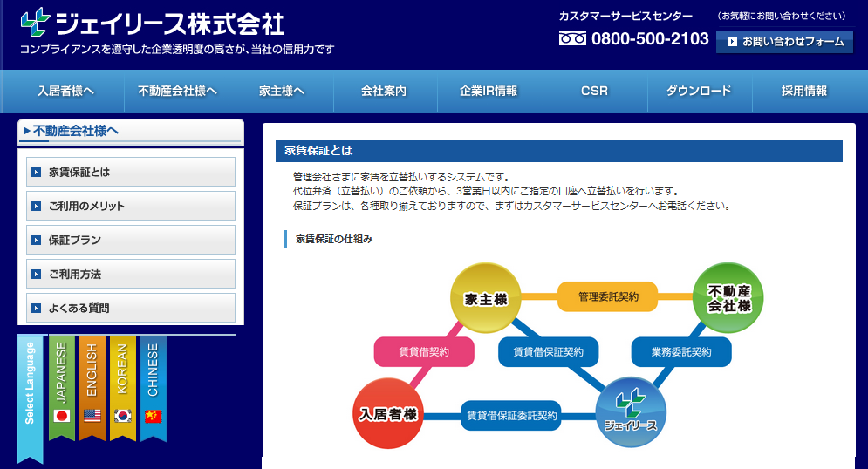Open sidebar link 家賃保証とは
This screenshot has width=868, height=469.
pyautogui.click(x=131, y=172)
